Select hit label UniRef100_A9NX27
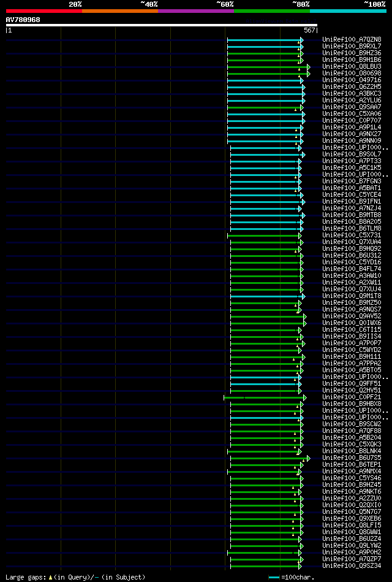This screenshot has height=582, width=392. tap(352, 134)
